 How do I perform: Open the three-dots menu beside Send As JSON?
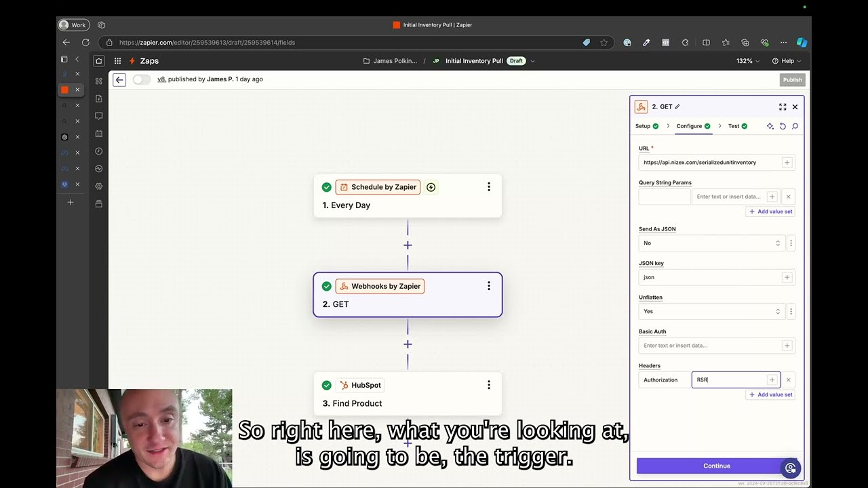(x=791, y=243)
